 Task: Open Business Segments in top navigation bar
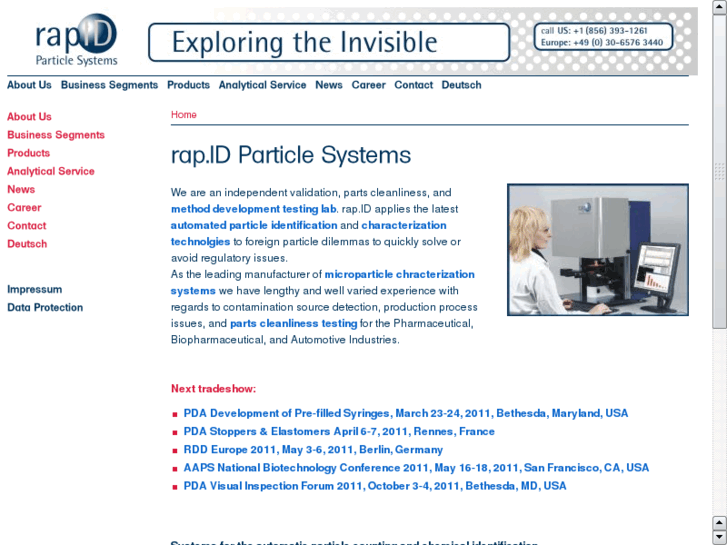(x=109, y=85)
